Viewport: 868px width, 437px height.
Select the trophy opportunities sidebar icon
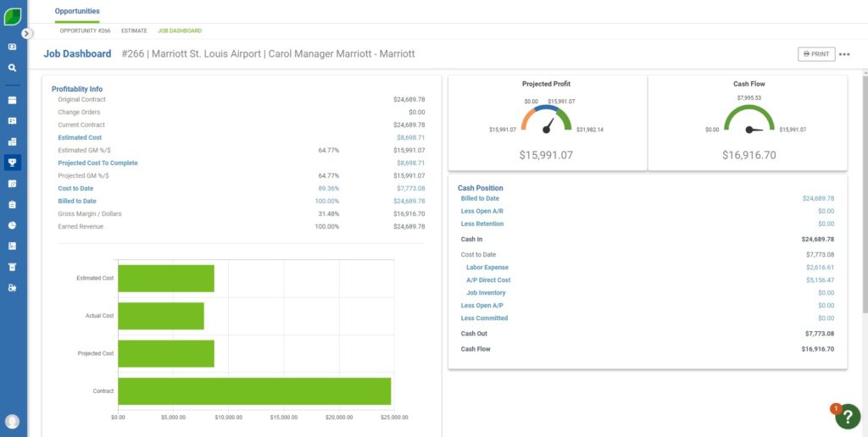point(13,163)
